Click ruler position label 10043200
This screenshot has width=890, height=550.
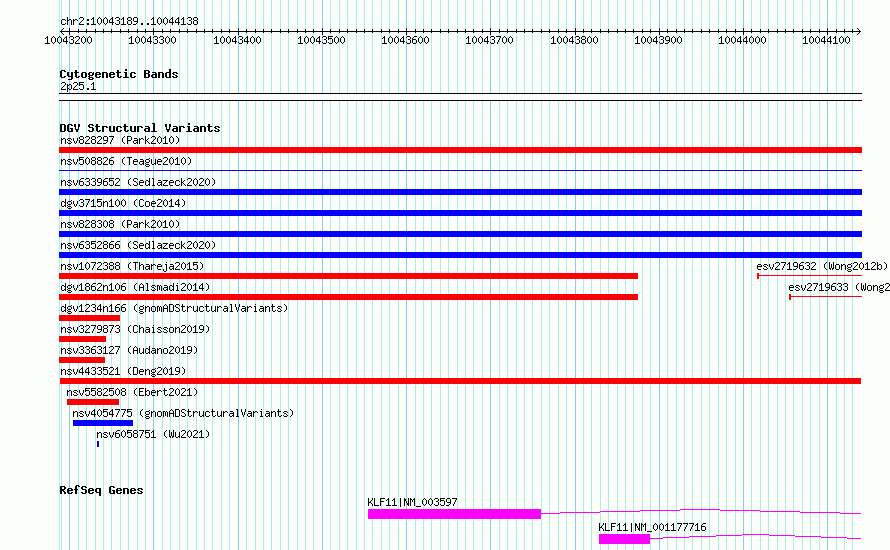coord(68,40)
